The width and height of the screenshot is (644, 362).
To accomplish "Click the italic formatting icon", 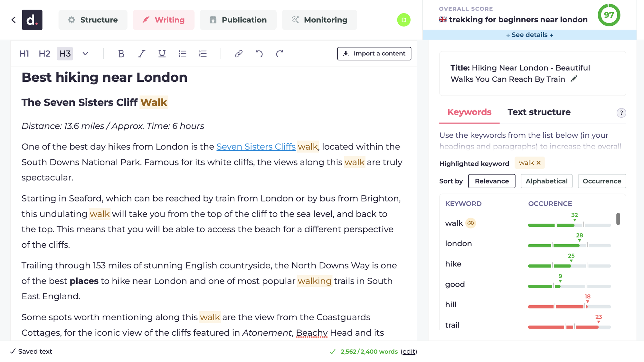I will pos(142,53).
